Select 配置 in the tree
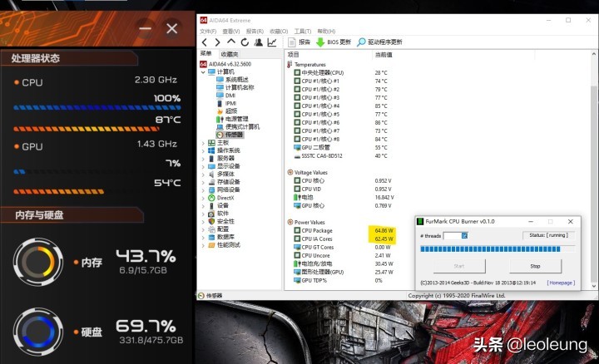The width and height of the screenshot is (599, 364). 218,229
